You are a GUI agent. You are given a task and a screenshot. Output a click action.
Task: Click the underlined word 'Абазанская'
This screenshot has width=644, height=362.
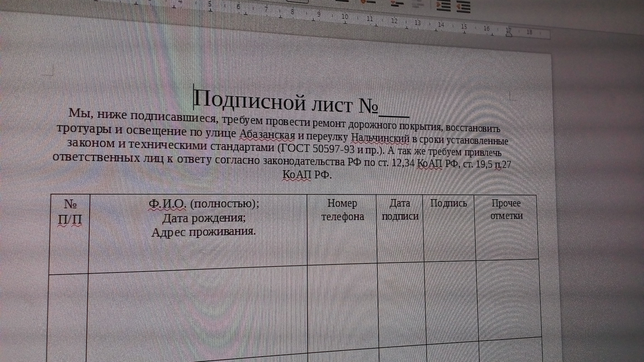tap(267, 135)
